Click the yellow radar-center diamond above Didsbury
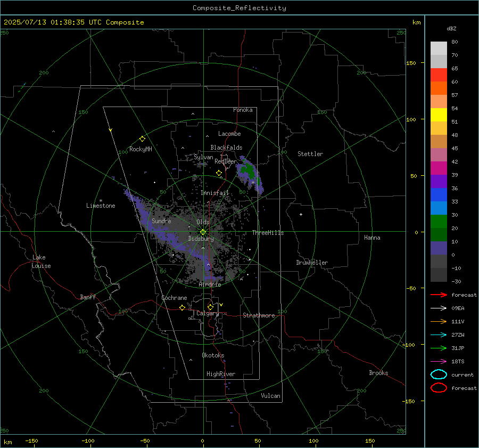The height and width of the screenshot is (448, 479). [x=203, y=232]
